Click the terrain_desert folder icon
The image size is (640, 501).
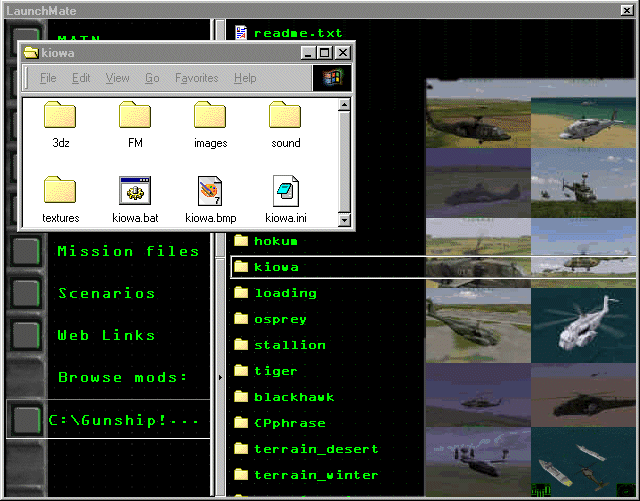(241, 449)
